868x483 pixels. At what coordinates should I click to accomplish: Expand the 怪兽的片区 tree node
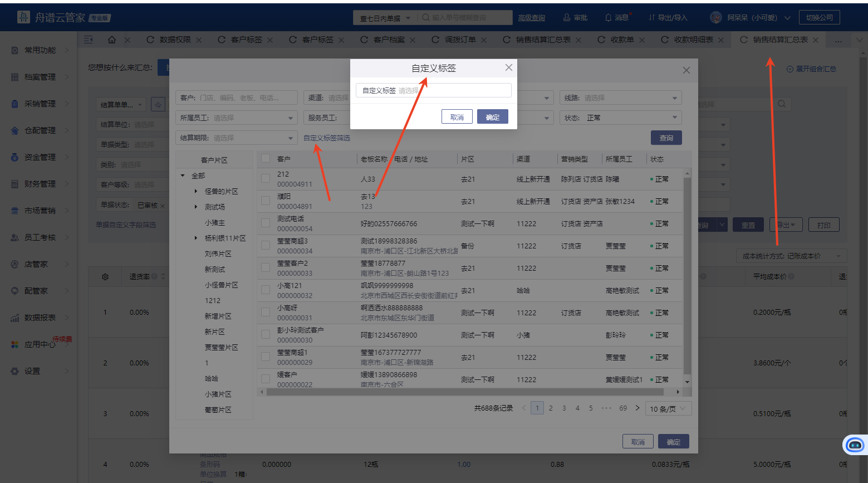tap(196, 192)
